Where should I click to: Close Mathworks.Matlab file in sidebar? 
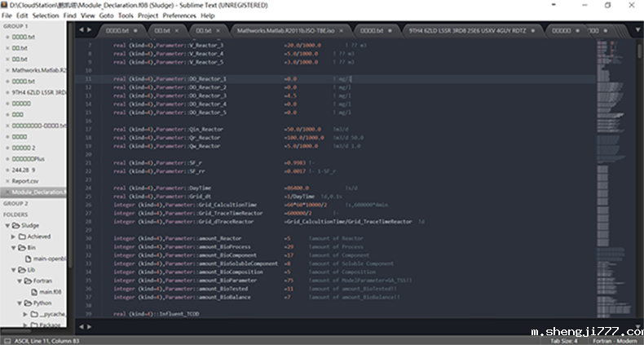pyautogui.click(x=6, y=70)
